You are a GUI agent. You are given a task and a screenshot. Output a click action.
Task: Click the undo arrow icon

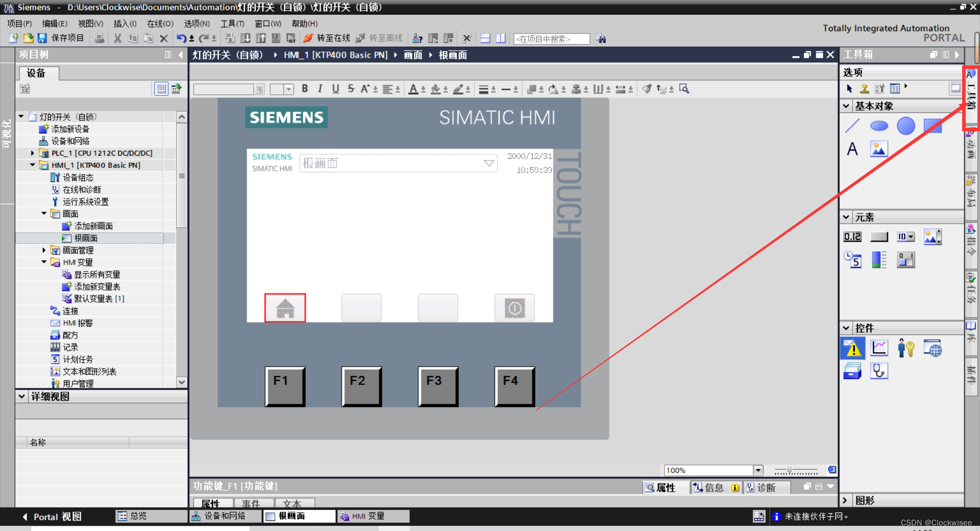tap(181, 38)
